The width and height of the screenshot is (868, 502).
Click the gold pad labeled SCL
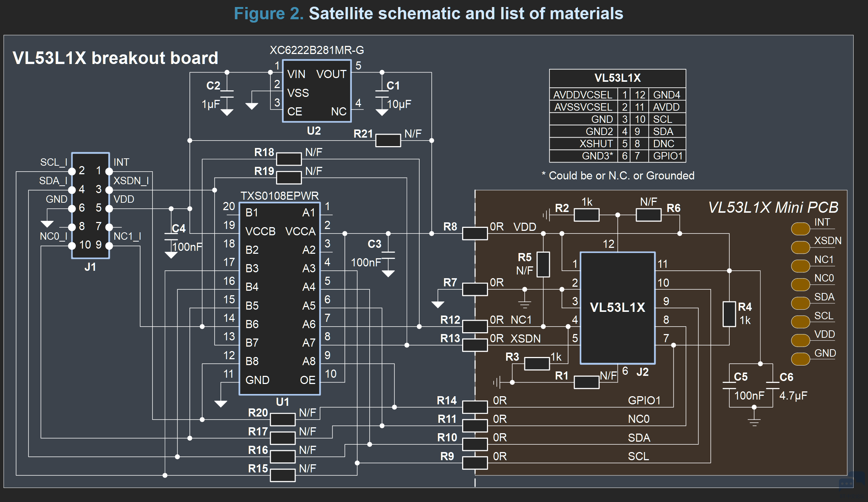tap(800, 322)
